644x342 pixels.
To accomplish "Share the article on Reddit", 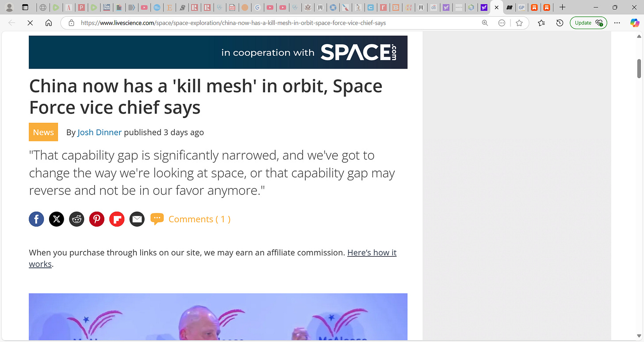I will (x=77, y=219).
